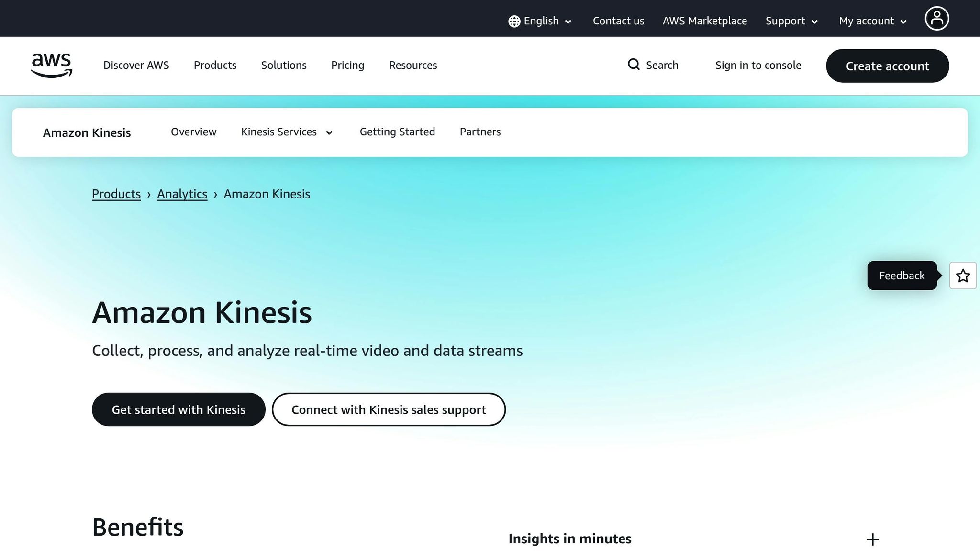Click Get started with Kinesis
The height and width of the screenshot is (551, 980).
coord(178,409)
